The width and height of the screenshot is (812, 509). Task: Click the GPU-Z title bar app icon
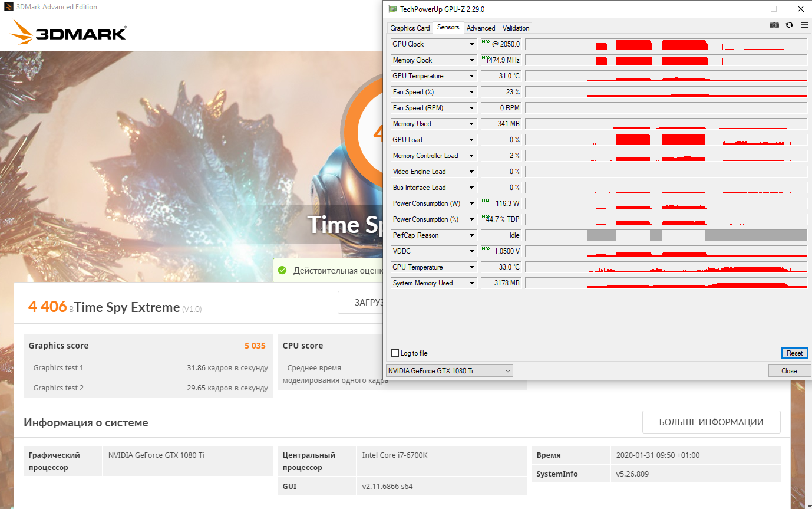(x=393, y=9)
